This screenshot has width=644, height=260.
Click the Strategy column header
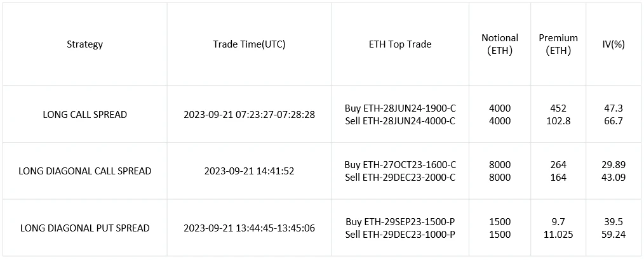click(x=84, y=44)
